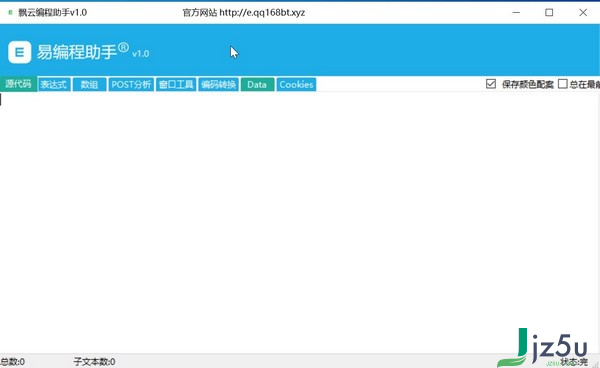600x368 pixels.
Task: Click the small app icon in title bar
Action: (x=10, y=13)
